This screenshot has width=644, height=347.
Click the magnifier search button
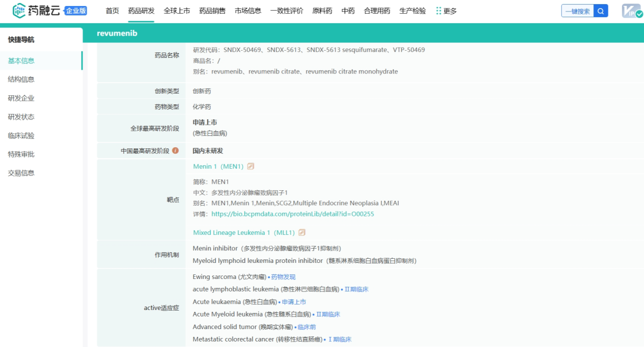point(600,11)
